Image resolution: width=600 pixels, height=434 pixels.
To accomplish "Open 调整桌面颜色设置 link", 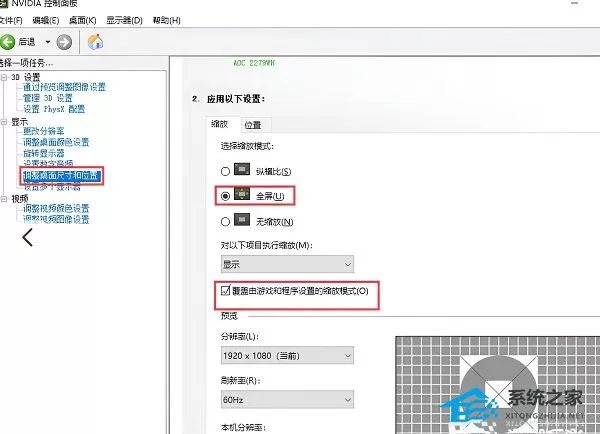I will pyautogui.click(x=56, y=142).
